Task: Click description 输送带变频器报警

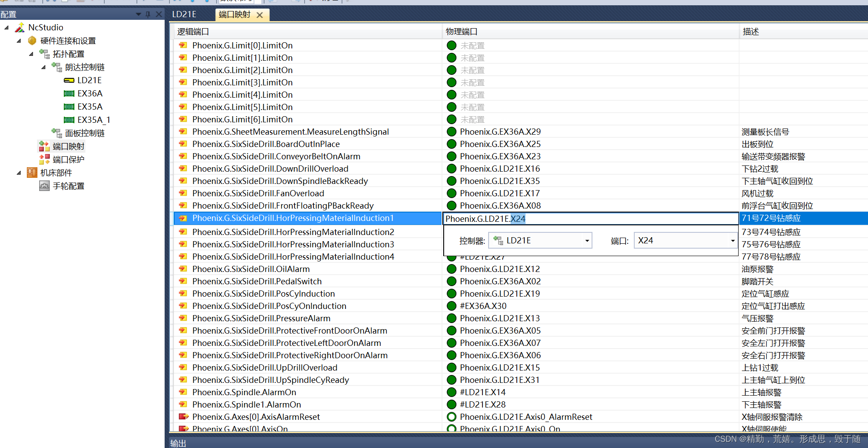Action: pyautogui.click(x=773, y=156)
